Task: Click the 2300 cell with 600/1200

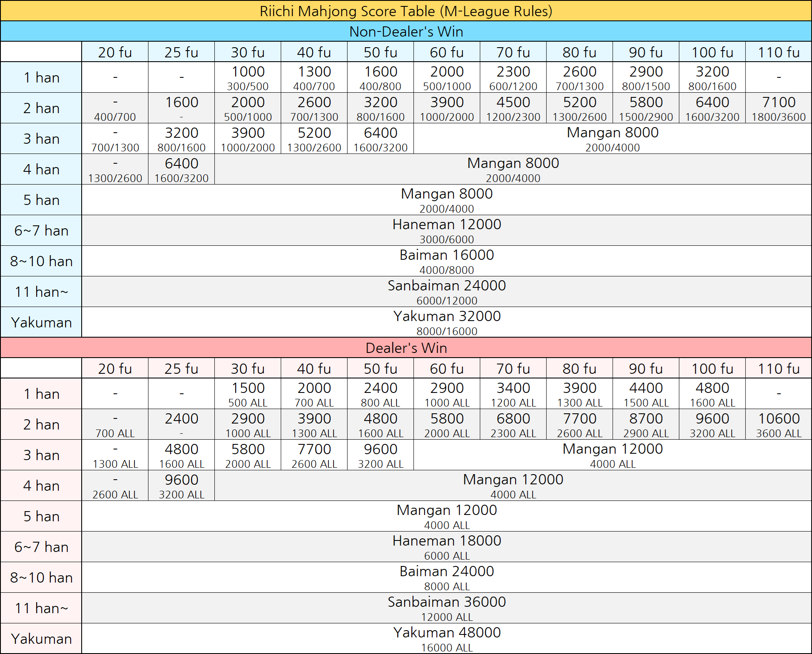Action: pos(513,77)
